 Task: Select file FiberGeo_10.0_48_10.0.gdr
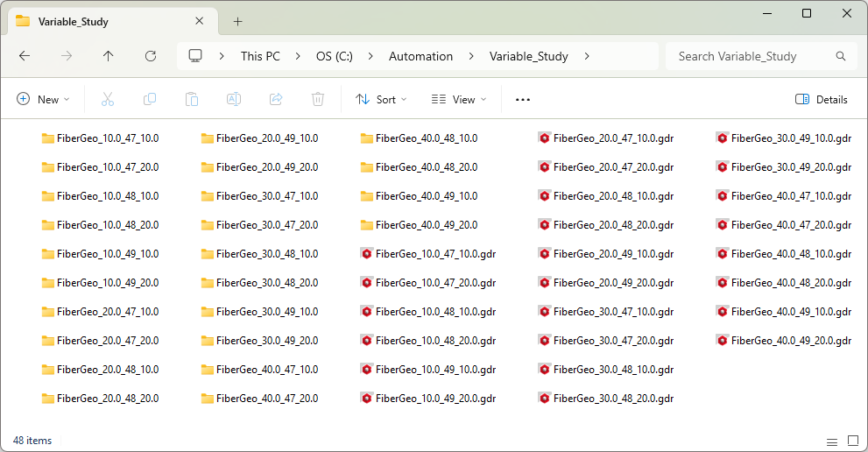click(x=428, y=312)
